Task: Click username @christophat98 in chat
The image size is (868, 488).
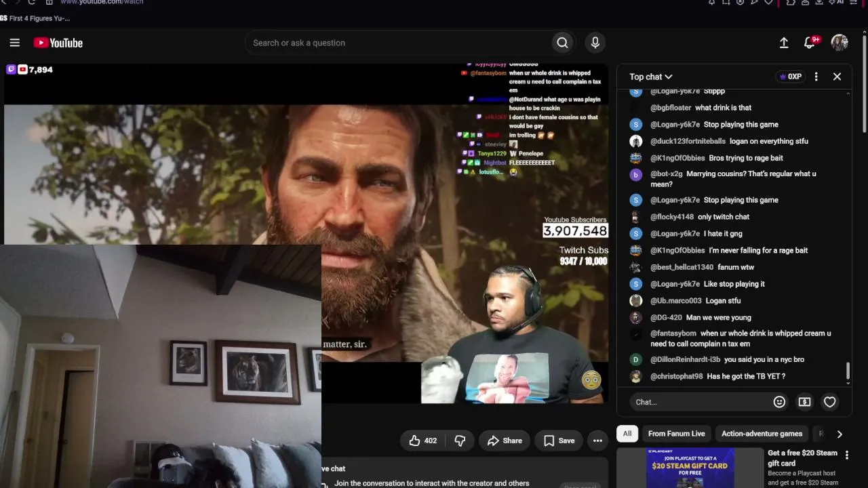Action: [x=677, y=376]
